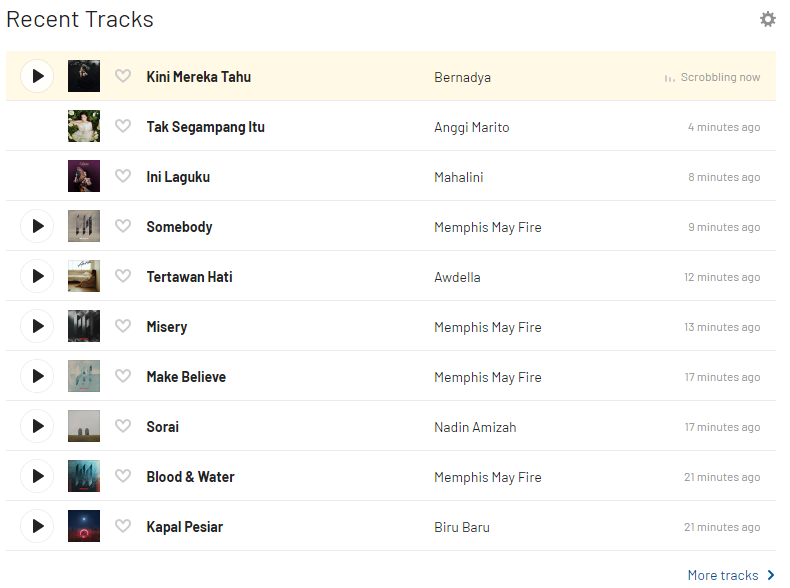Open the track title Make Believe
This screenshot has width=790, height=588.
point(186,377)
